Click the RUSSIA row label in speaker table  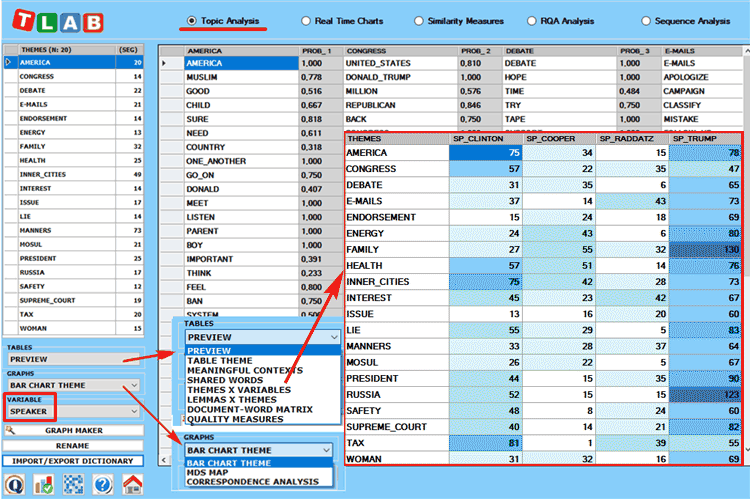(x=397, y=395)
